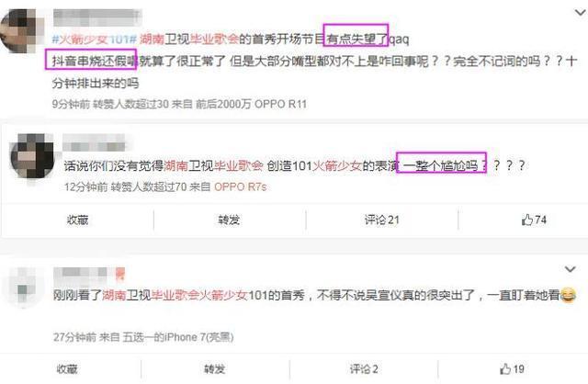Open the first post's chevron menu
Viewport: 588px width, 384px height.
580,13
